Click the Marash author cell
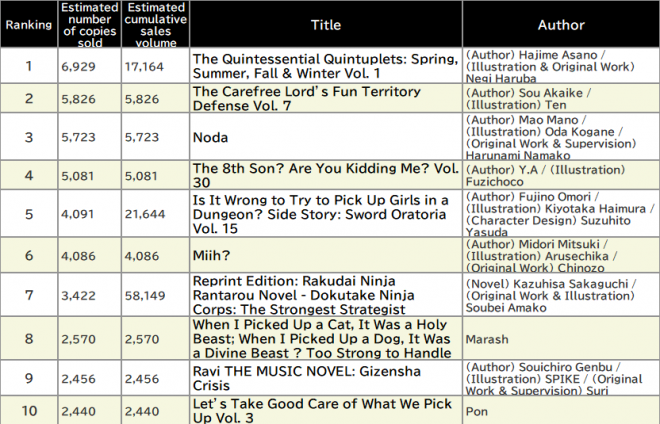The width and height of the screenshot is (660, 424). [561, 339]
